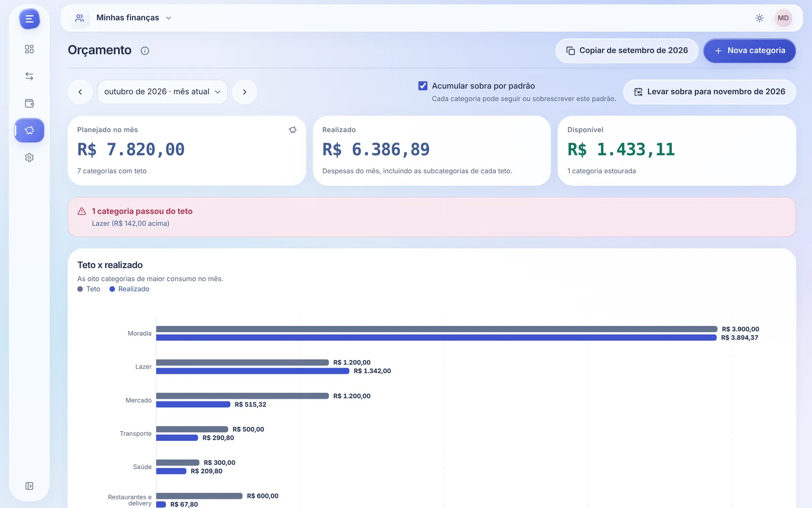Uncheck Acumular sobra por padrão

click(423, 86)
